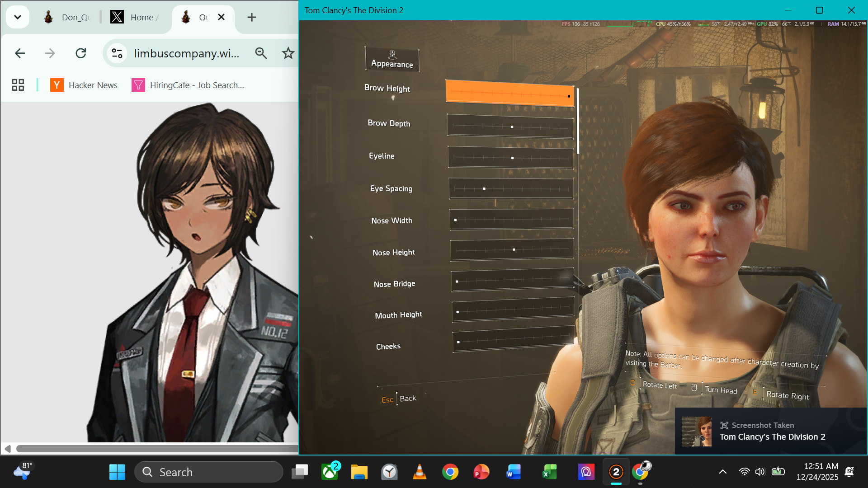
Task: Click the zoom magnifier icon in address bar
Action: coord(261,53)
